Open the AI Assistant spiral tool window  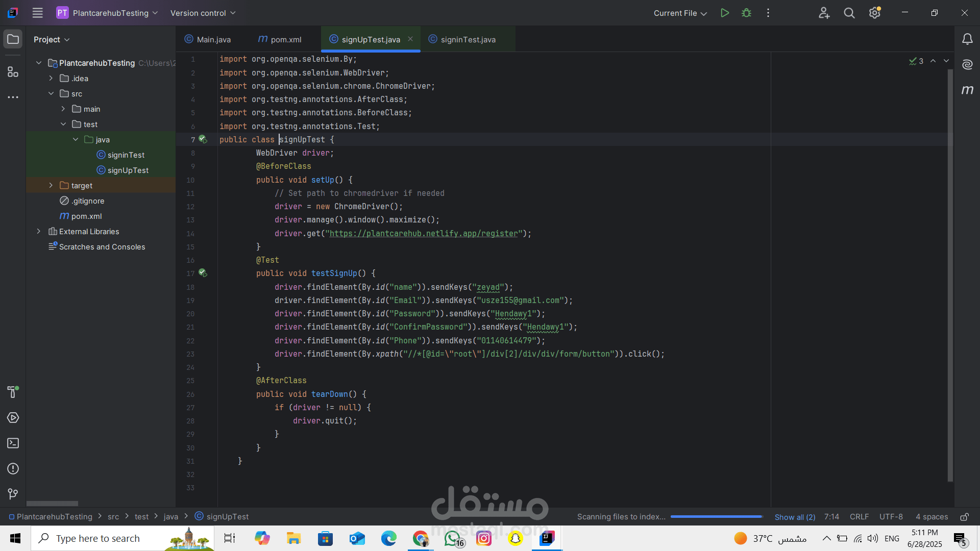pos(967,64)
